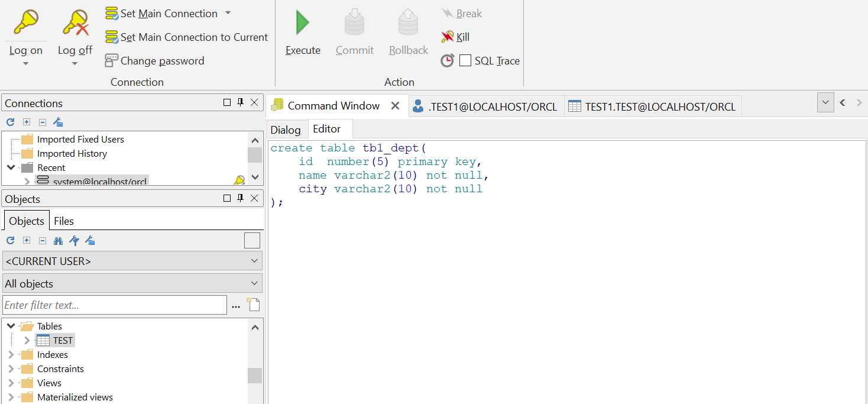Click the Log on key icon
The height and width of the screenshot is (404, 868).
point(26,22)
